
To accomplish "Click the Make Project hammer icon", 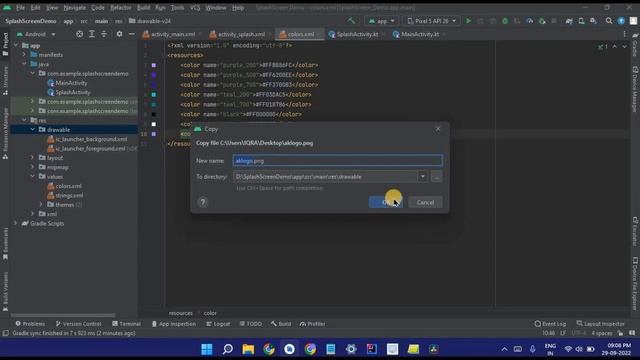I will (x=351, y=20).
